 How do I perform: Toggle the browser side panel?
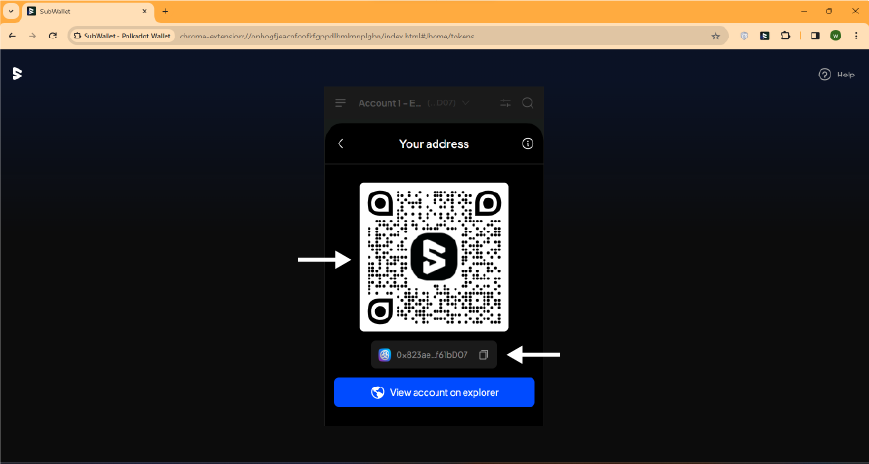[x=815, y=35]
